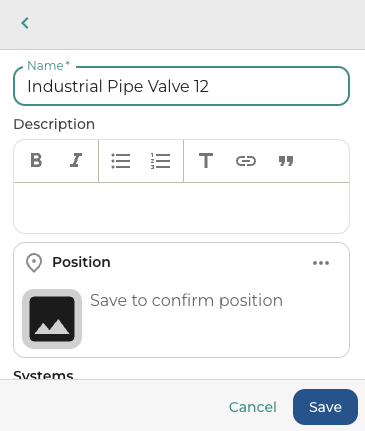Focus the Description text area
The height and width of the screenshot is (431, 365).
pyautogui.click(x=181, y=208)
